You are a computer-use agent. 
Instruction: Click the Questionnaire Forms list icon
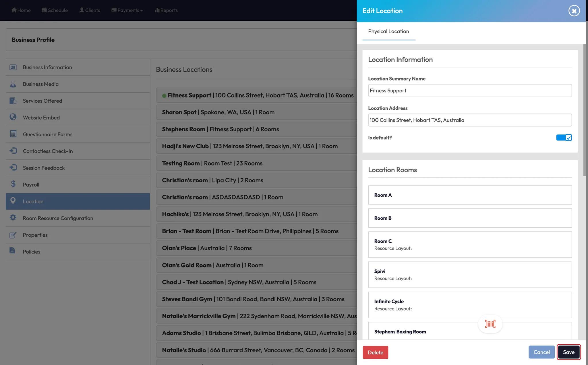click(x=13, y=134)
